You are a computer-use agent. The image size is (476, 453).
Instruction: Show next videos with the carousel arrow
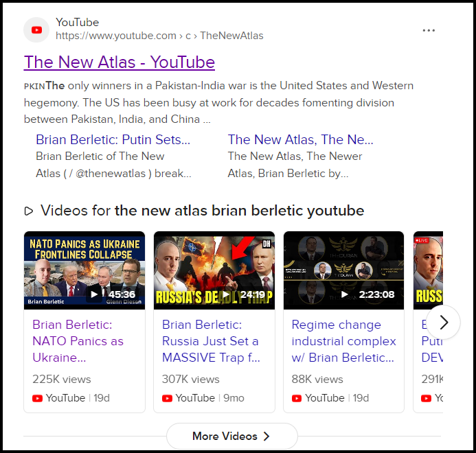tap(444, 322)
